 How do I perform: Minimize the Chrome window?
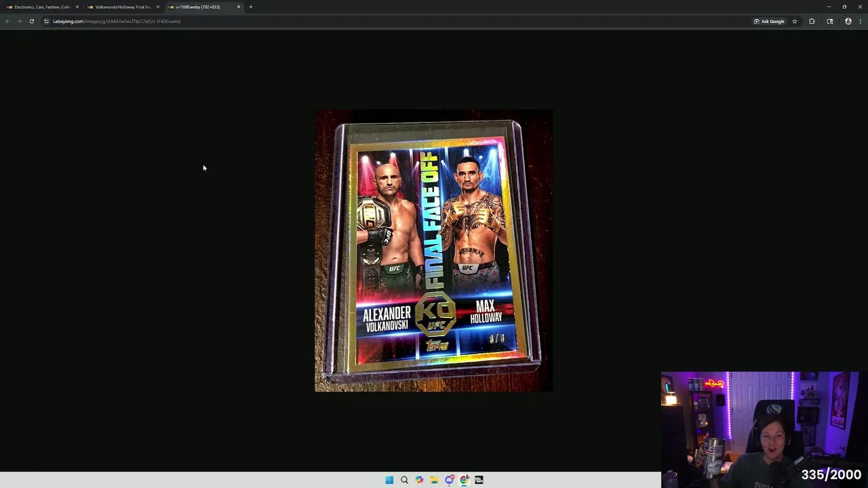pyautogui.click(x=829, y=7)
